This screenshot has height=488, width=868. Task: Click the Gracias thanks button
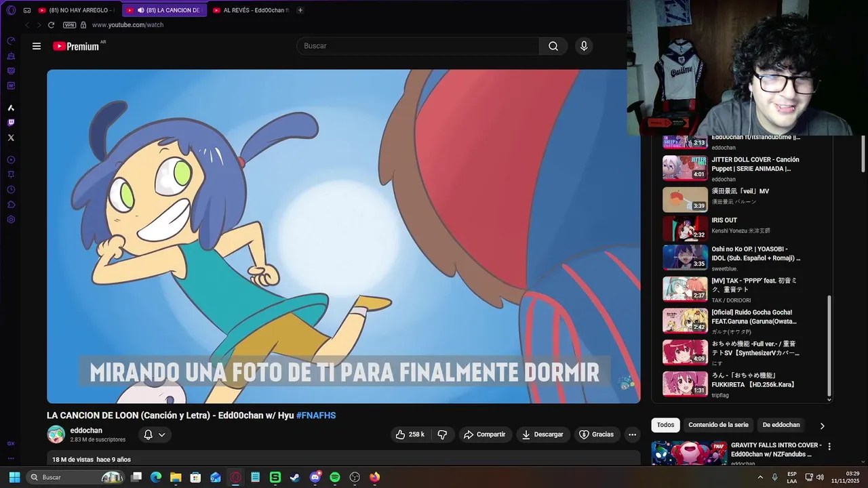(x=596, y=434)
